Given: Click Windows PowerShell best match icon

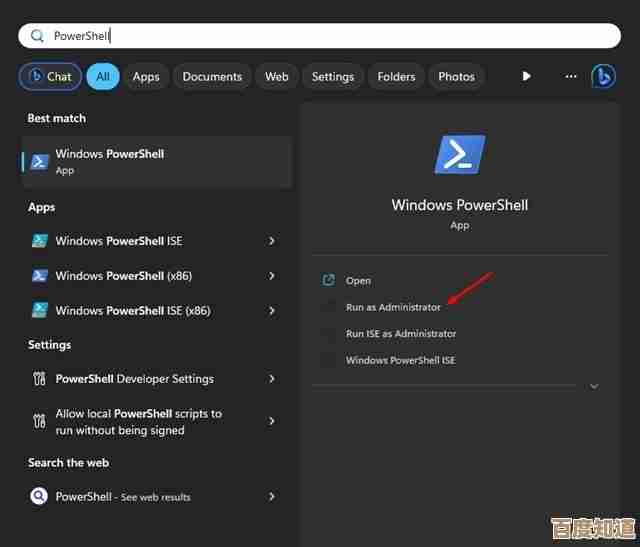Looking at the screenshot, I should click(40, 162).
